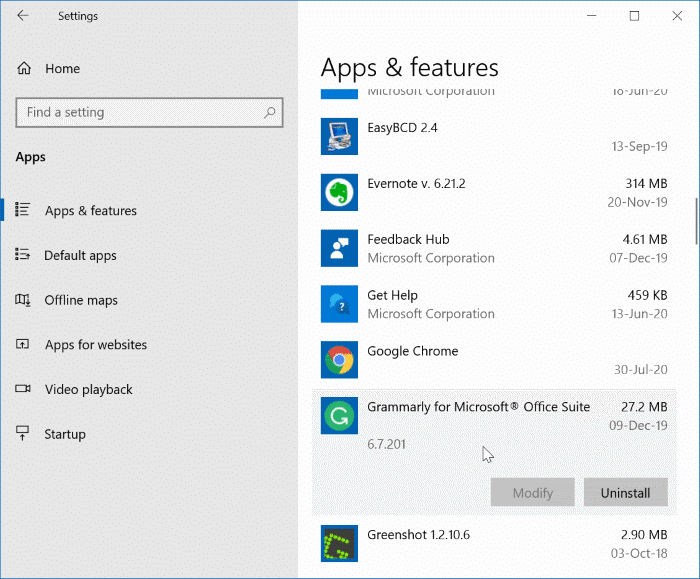Click the disabled Modify button

(x=533, y=492)
